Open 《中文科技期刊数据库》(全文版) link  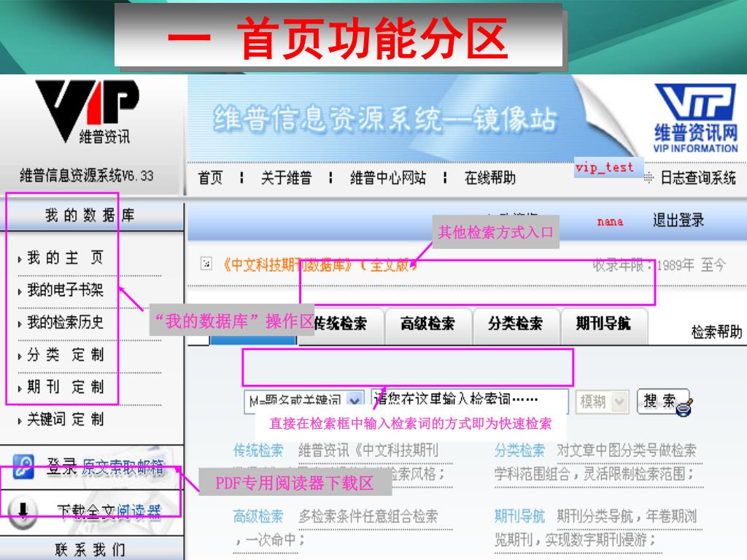(320, 265)
